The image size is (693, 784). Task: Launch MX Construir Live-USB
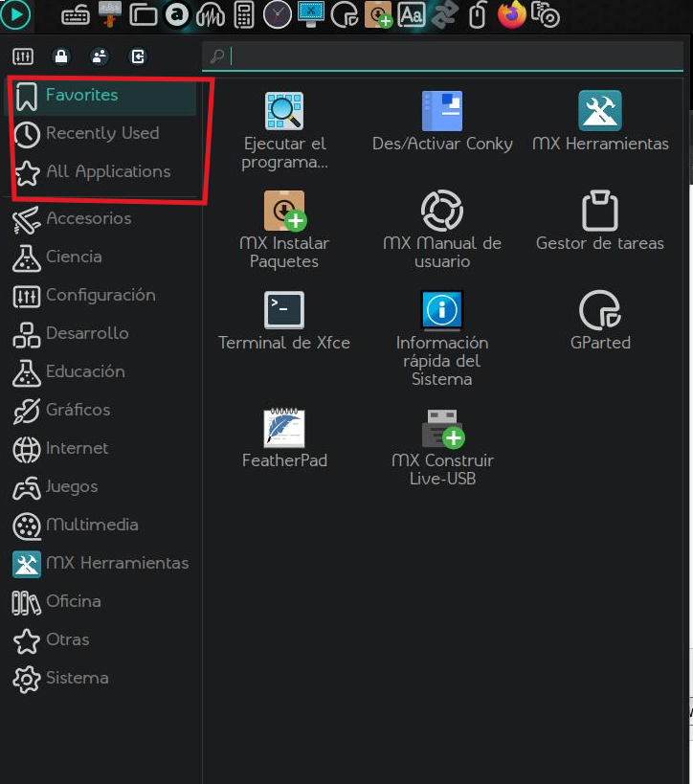pos(442,448)
